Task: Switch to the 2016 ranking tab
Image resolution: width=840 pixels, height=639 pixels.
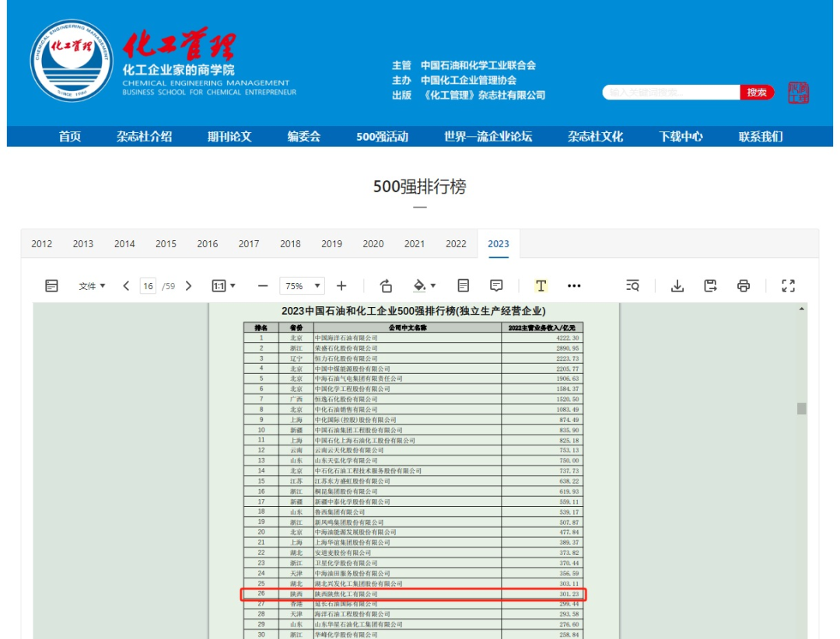Action: coord(208,244)
